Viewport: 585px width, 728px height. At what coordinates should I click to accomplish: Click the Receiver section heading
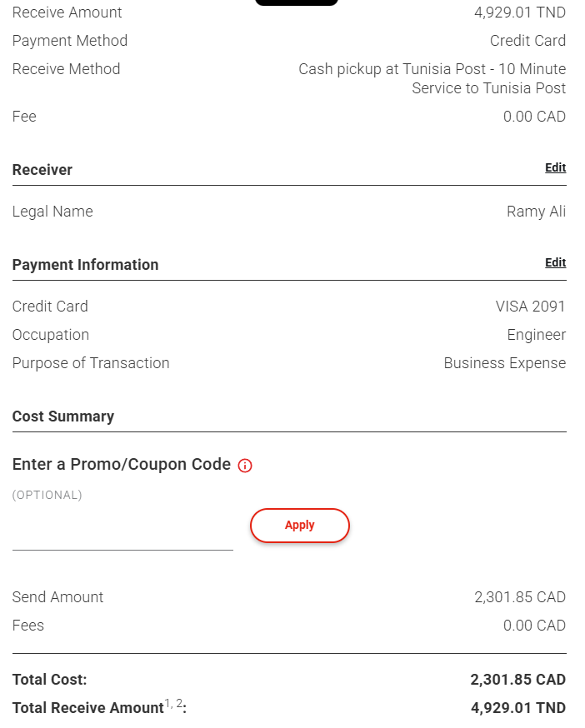[x=42, y=170]
